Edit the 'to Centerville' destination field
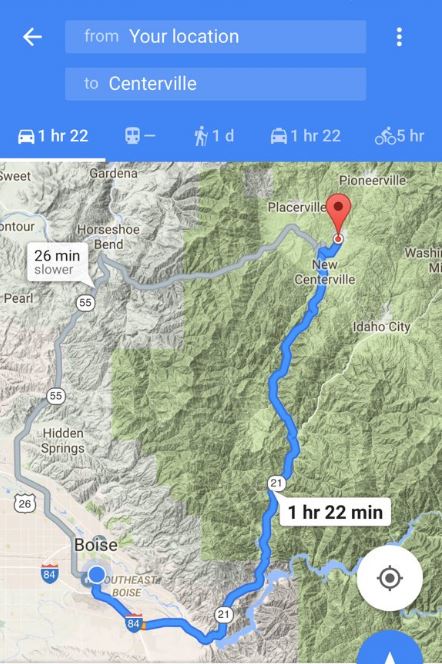Viewport: 442px width, 664px height. 215,84
